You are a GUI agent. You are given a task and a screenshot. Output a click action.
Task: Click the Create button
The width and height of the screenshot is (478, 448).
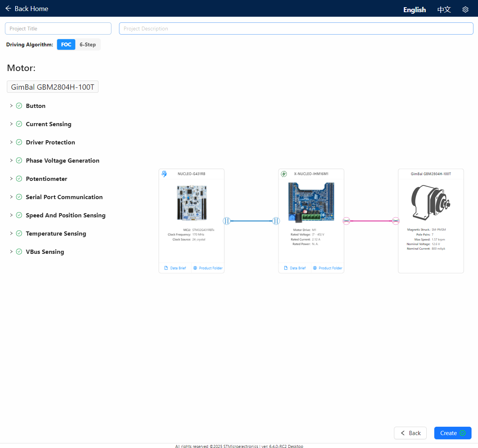pyautogui.click(x=453, y=433)
